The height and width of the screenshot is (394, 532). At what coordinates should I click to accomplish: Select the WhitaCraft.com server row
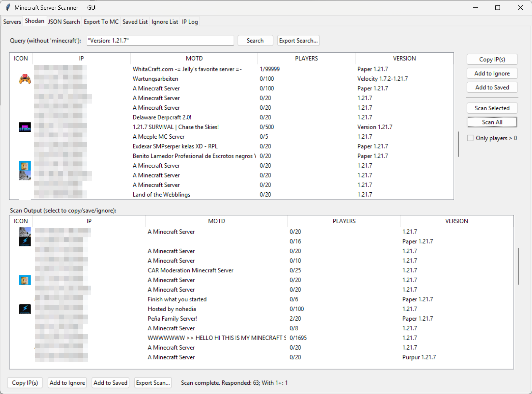pos(232,69)
